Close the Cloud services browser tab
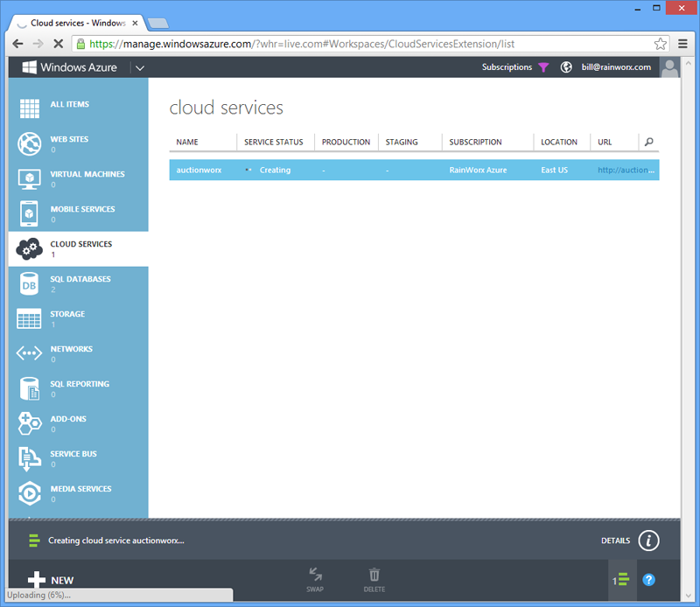The width and height of the screenshot is (700, 607). point(135,23)
